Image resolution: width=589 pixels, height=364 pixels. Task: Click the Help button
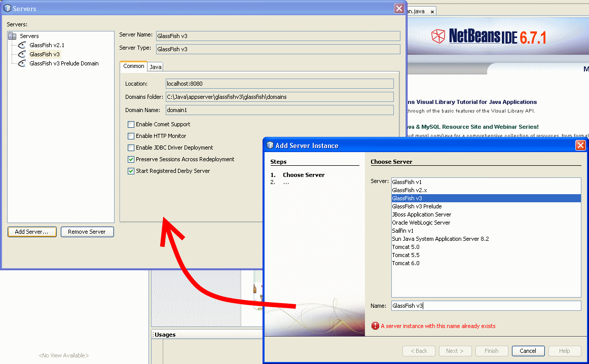pos(565,351)
